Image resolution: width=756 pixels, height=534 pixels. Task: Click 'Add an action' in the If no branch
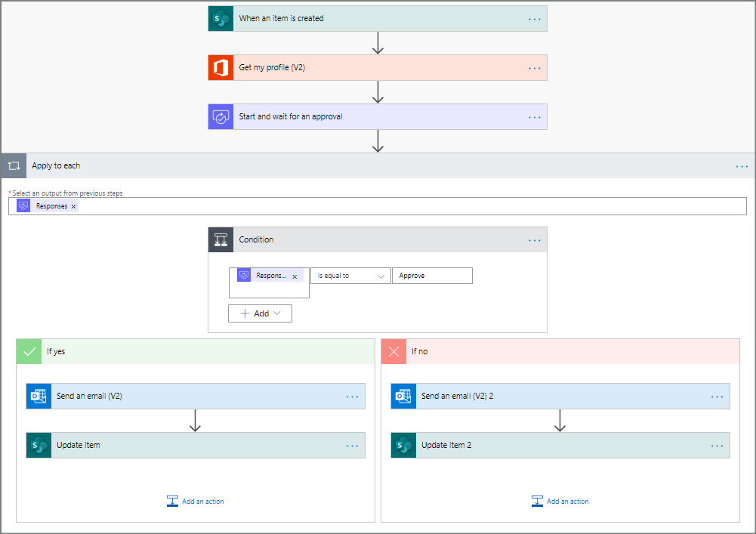pyautogui.click(x=560, y=502)
